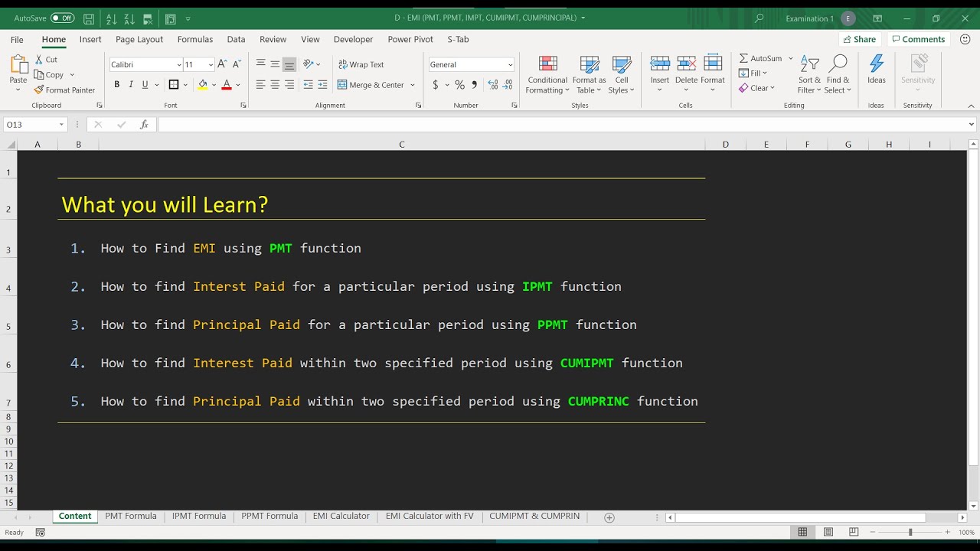Open the Formulas ribbon tab

click(195, 39)
